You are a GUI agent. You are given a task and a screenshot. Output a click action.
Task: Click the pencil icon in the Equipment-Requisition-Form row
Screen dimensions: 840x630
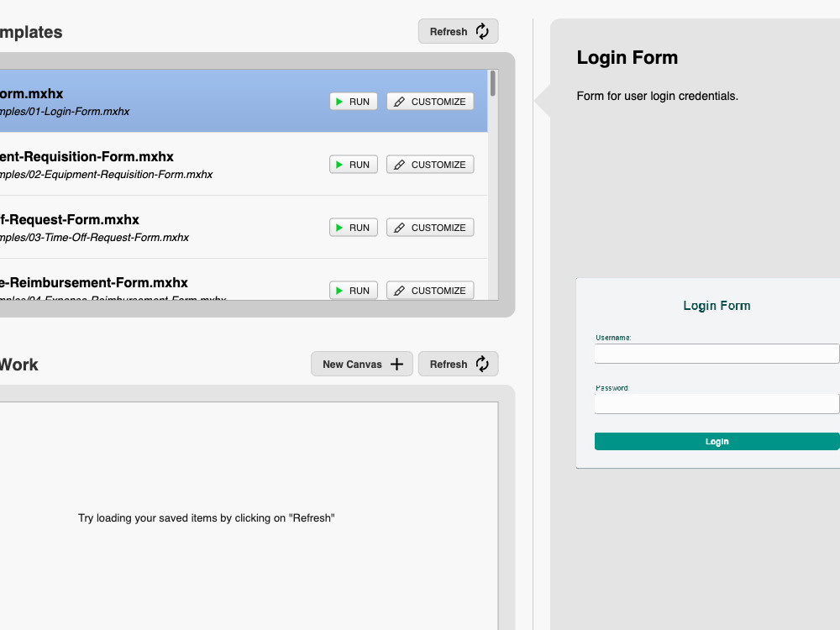click(399, 165)
